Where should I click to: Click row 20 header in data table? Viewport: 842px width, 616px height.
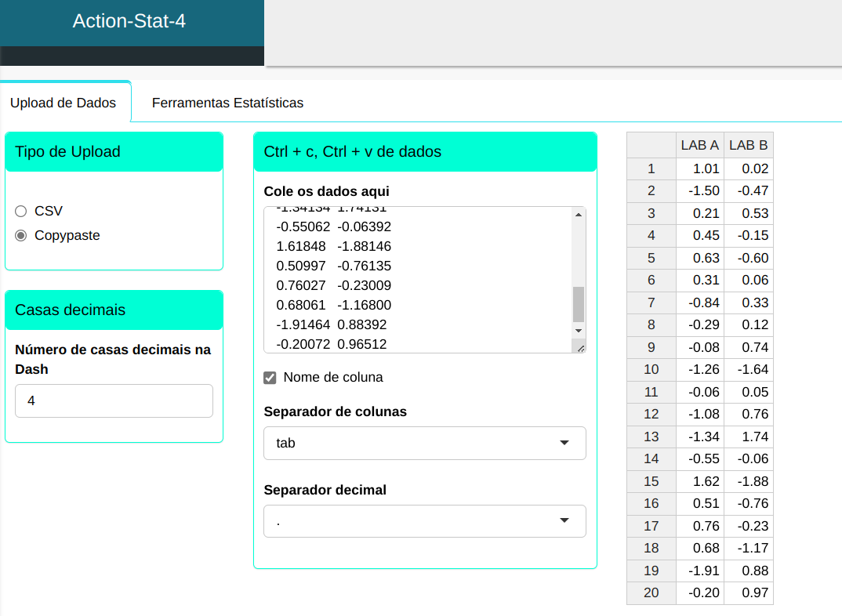coord(651,592)
